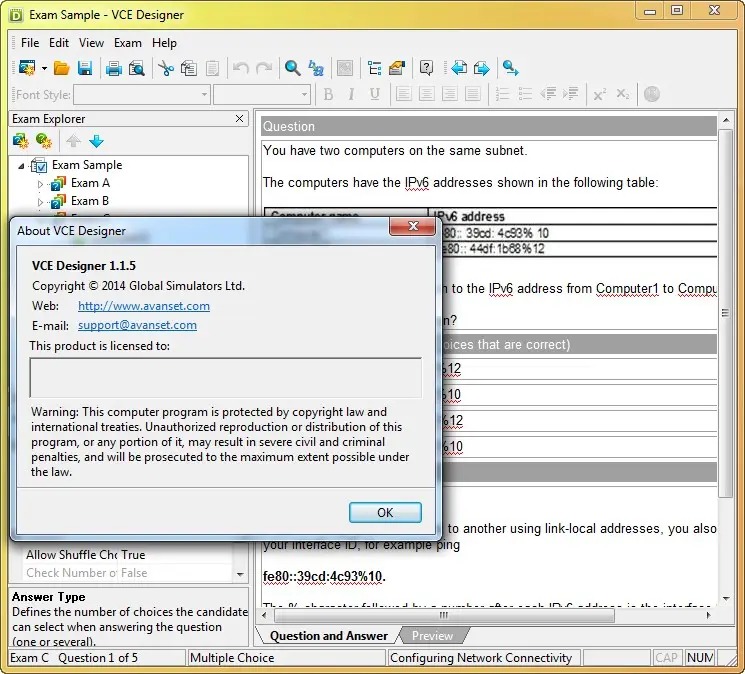Click the Align Left icon
Viewport: 745px width, 674px height.
pos(403,94)
